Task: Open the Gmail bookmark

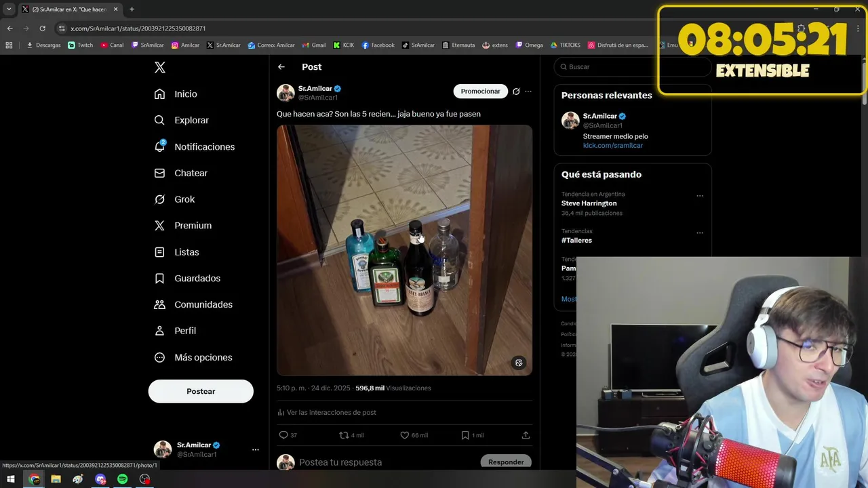Action: (314, 45)
